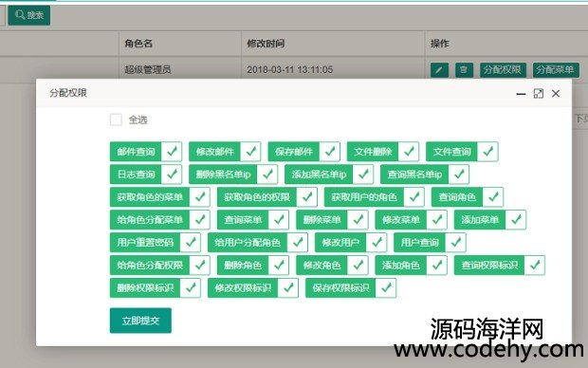Toggle the 查询角色 permission
588x368 pixels.
[468, 197]
